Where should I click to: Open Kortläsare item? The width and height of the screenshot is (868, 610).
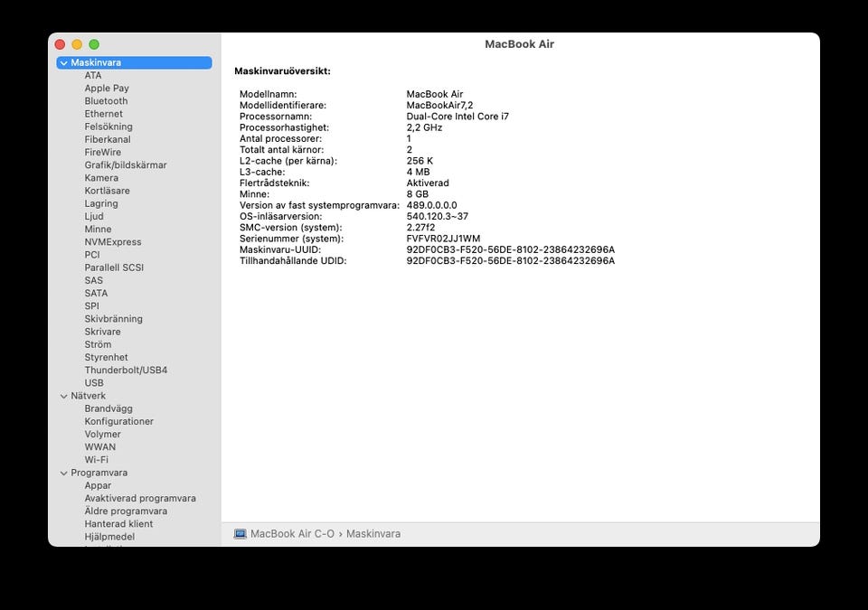108,191
